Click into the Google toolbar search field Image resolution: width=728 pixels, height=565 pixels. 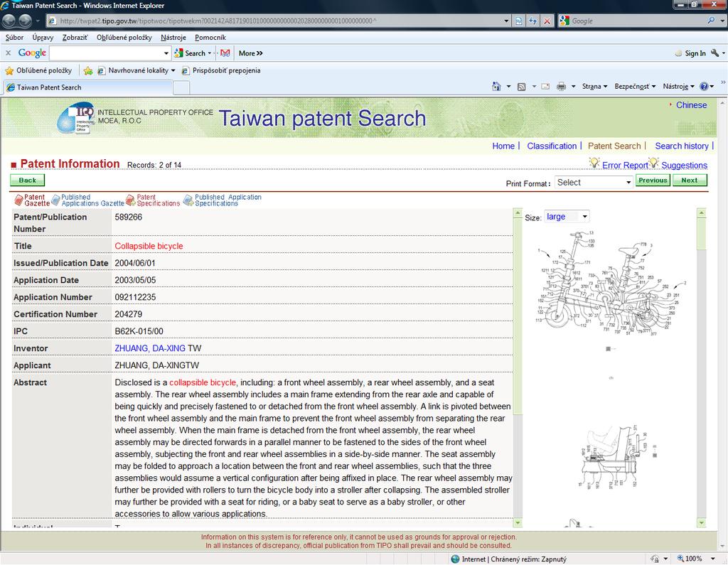click(106, 53)
